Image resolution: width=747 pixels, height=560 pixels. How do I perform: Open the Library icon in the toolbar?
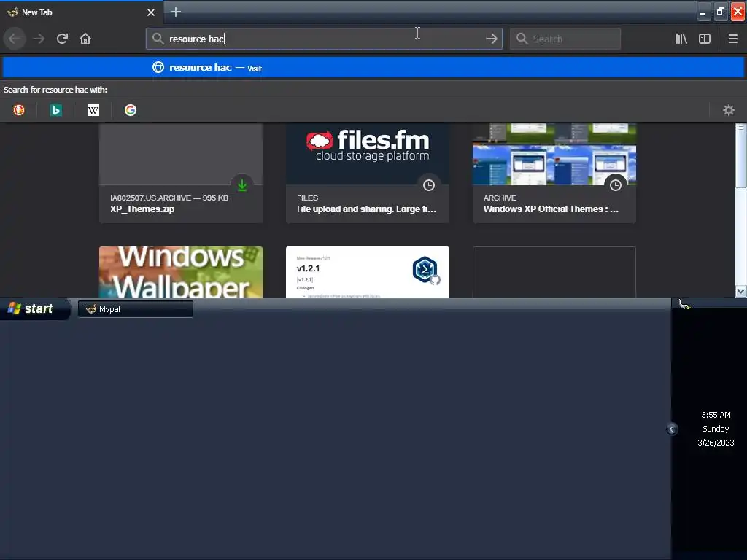[x=681, y=39]
